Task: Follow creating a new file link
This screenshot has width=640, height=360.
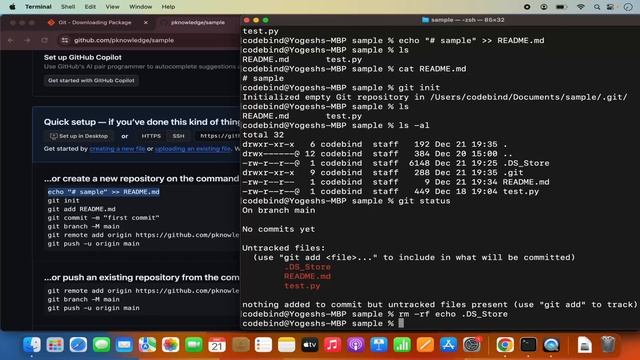Action: (117, 149)
